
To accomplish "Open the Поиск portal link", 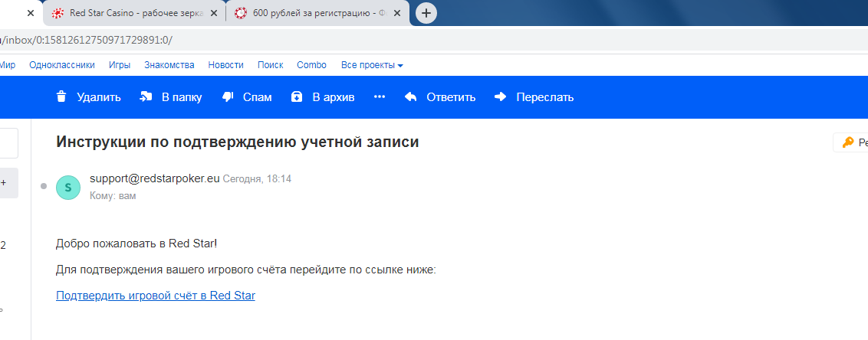I will (x=270, y=65).
